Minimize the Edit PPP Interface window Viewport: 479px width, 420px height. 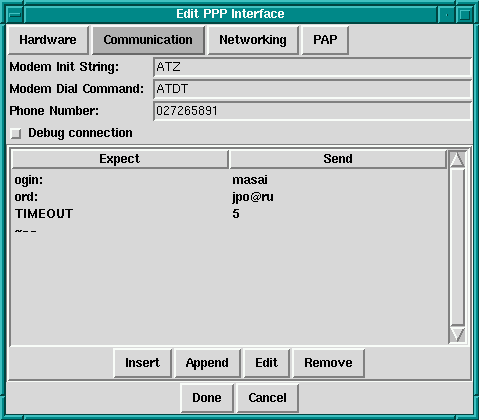point(447,14)
